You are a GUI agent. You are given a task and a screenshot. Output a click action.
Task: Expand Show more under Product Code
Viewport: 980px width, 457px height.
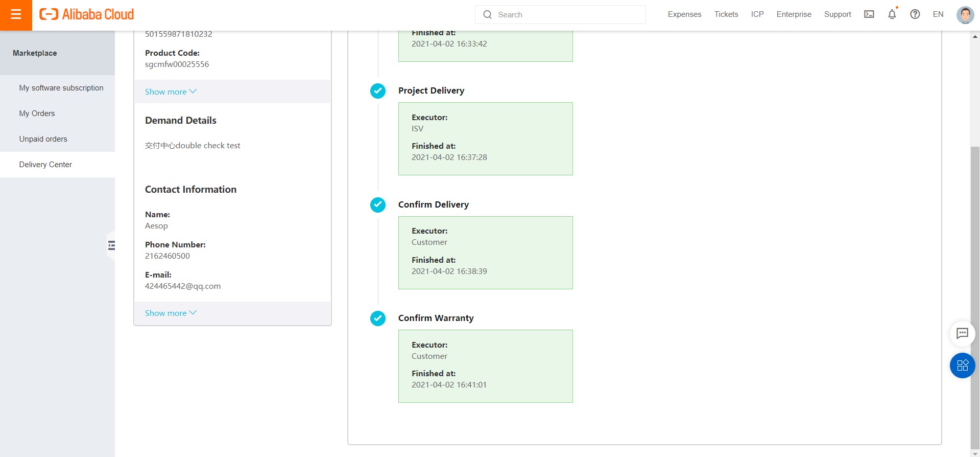pyautogui.click(x=171, y=92)
